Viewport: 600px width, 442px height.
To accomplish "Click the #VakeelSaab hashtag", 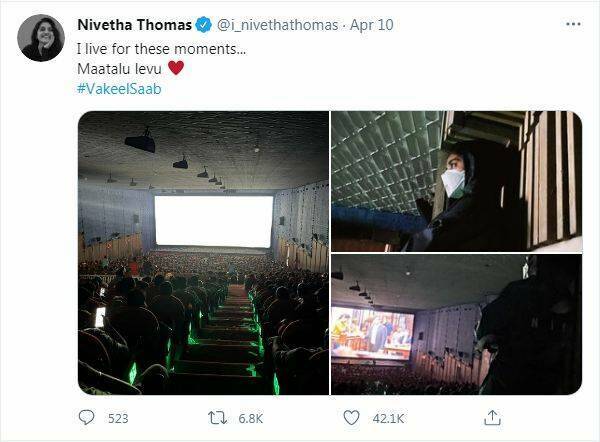I will (119, 89).
